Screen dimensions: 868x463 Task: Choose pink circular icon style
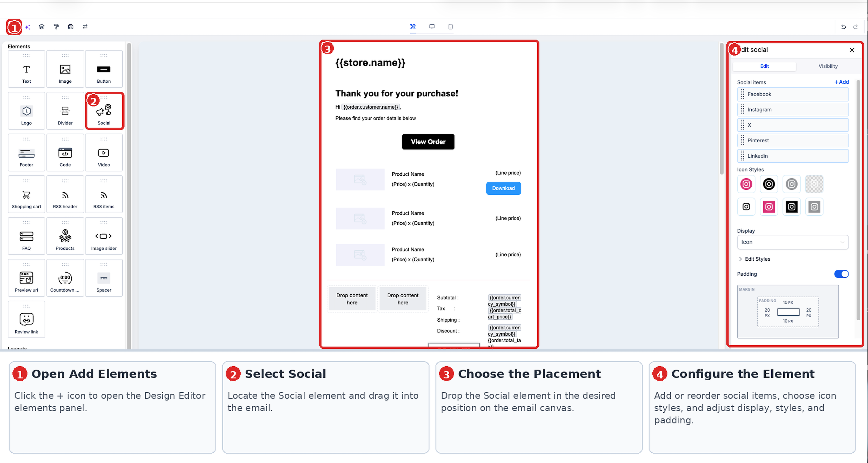pos(746,184)
